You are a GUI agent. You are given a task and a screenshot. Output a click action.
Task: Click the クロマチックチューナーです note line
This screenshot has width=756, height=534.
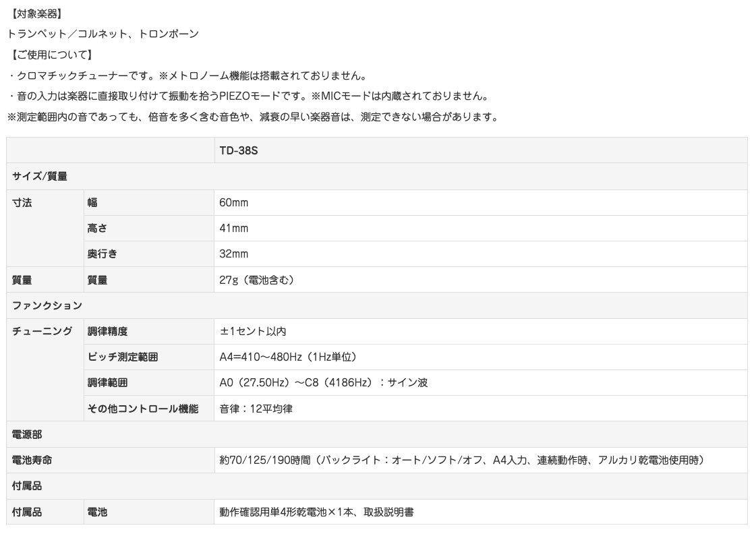click(x=189, y=76)
